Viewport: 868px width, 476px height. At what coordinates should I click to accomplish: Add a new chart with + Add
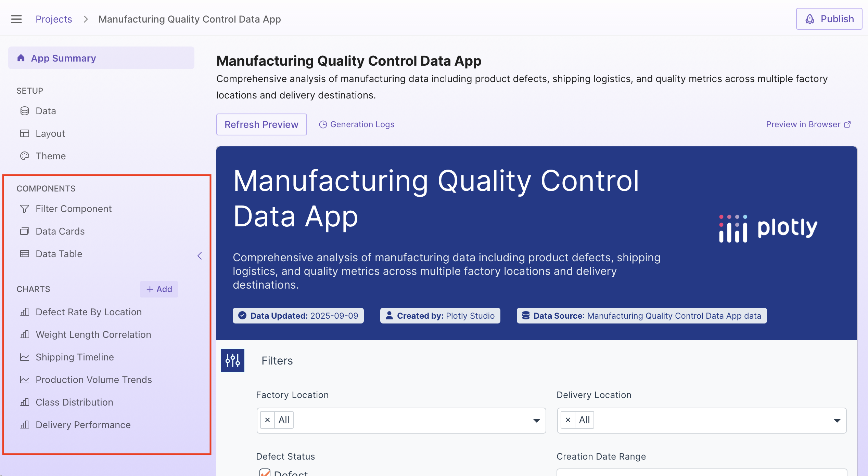[x=159, y=289]
